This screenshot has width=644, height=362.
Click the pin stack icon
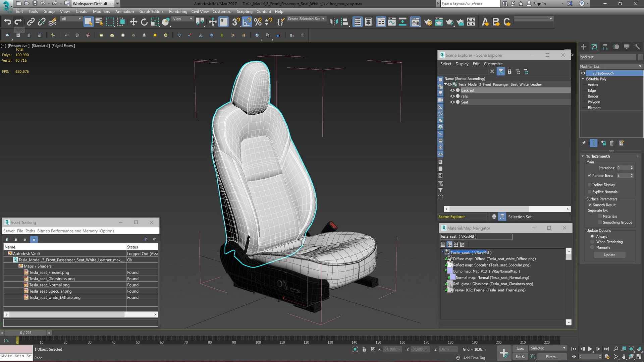click(584, 143)
